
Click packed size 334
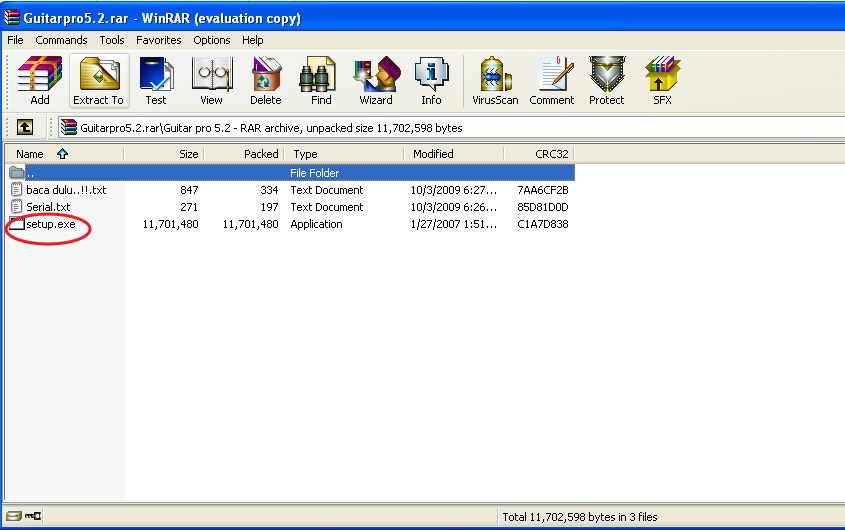click(x=269, y=190)
